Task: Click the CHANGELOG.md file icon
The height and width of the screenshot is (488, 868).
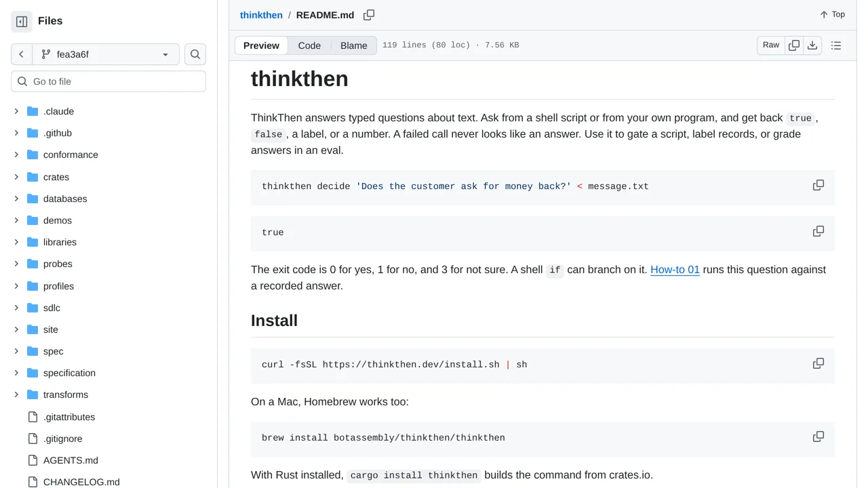Action: pos(33,482)
